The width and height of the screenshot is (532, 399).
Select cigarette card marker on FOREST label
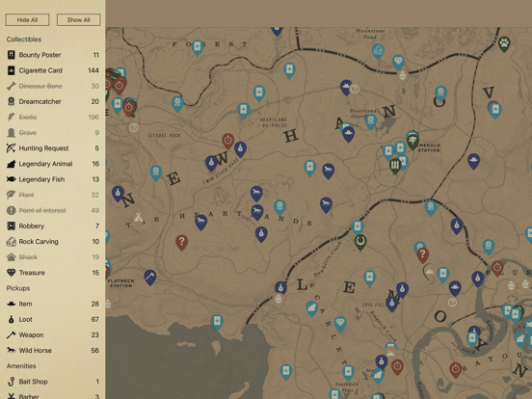198,47
